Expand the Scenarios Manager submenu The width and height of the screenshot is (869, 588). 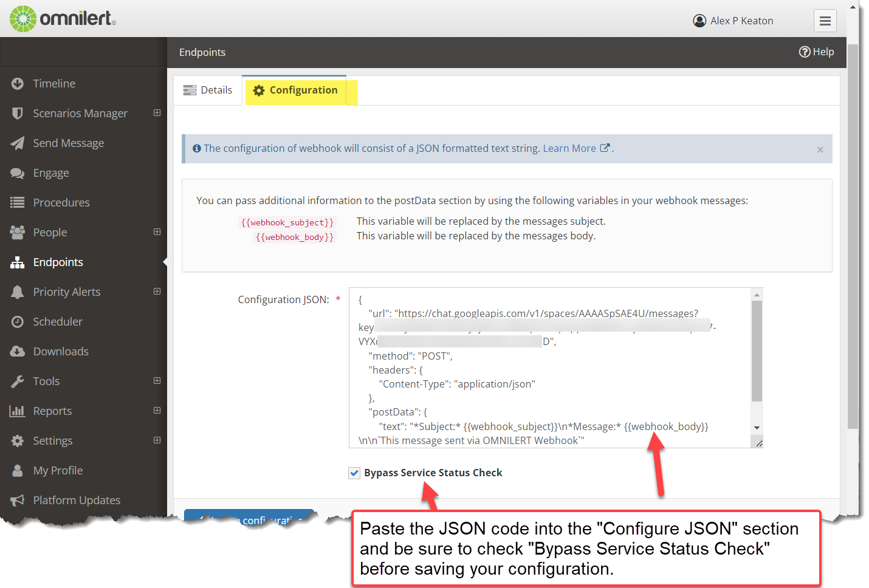point(157,113)
